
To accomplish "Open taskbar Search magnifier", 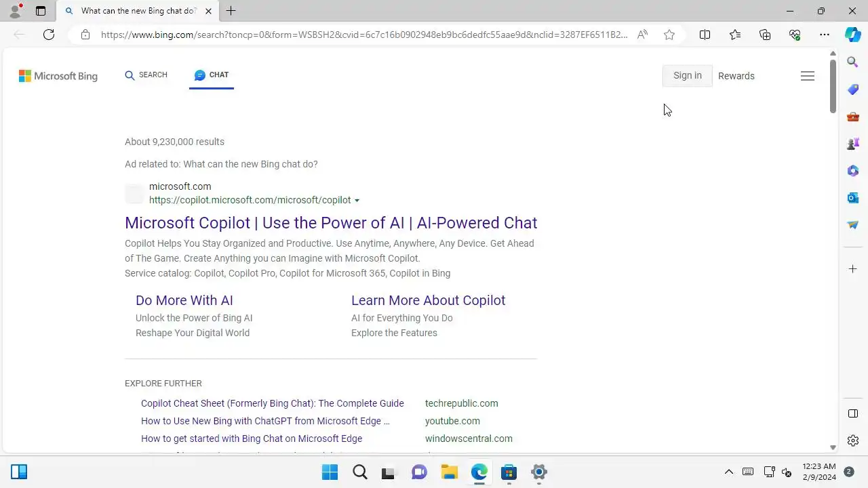I will (x=360, y=472).
